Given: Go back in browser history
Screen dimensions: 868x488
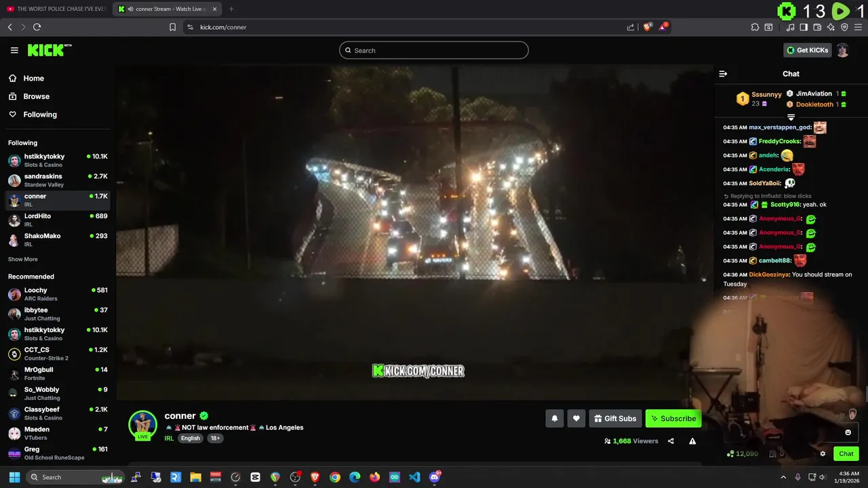Looking at the screenshot, I should pyautogui.click(x=9, y=27).
